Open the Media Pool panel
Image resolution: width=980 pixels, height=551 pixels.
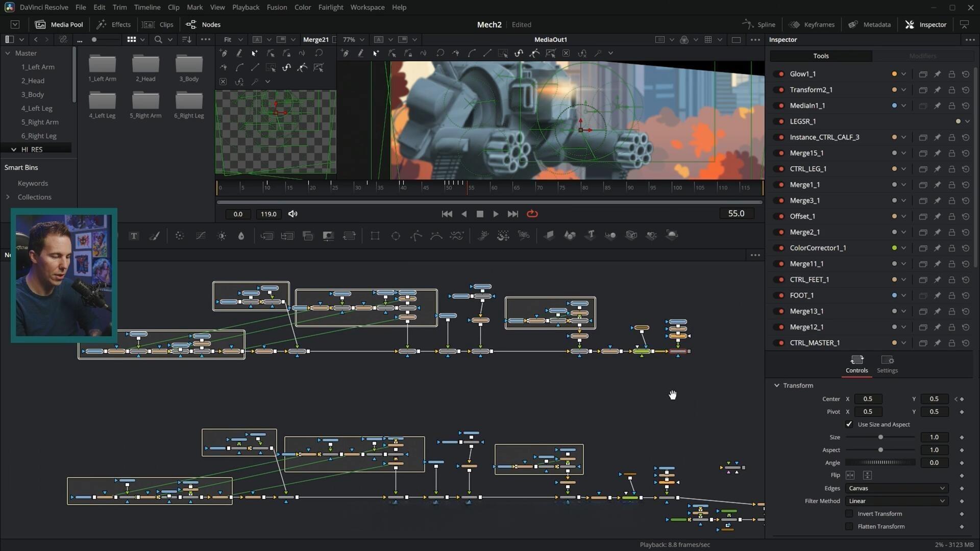coord(59,24)
